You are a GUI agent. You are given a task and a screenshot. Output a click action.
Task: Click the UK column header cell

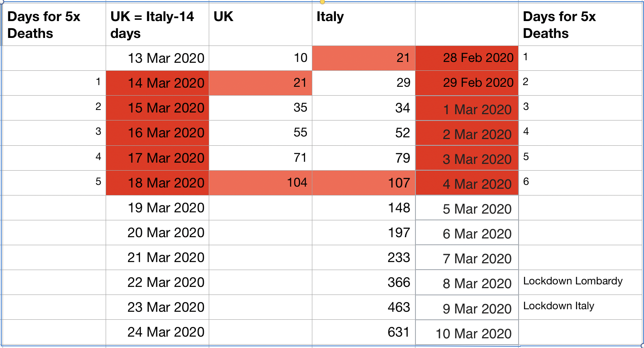click(261, 25)
